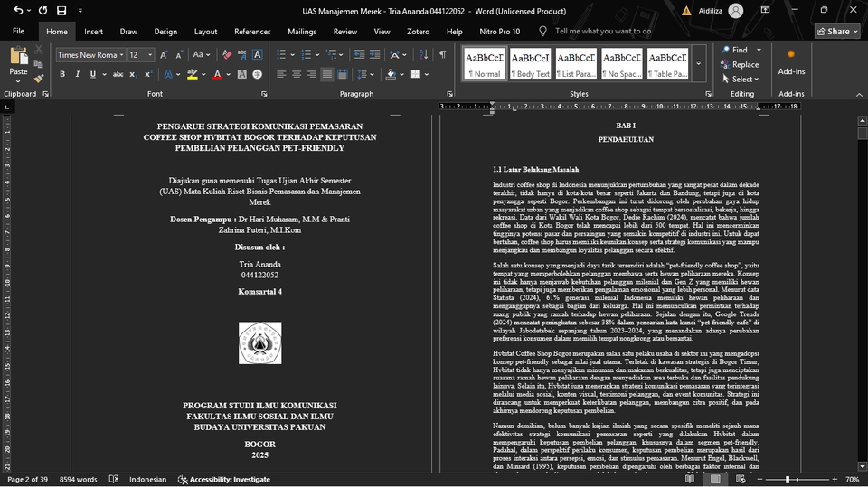Click the Share button
Screen dimensions: 868x487
837,32
